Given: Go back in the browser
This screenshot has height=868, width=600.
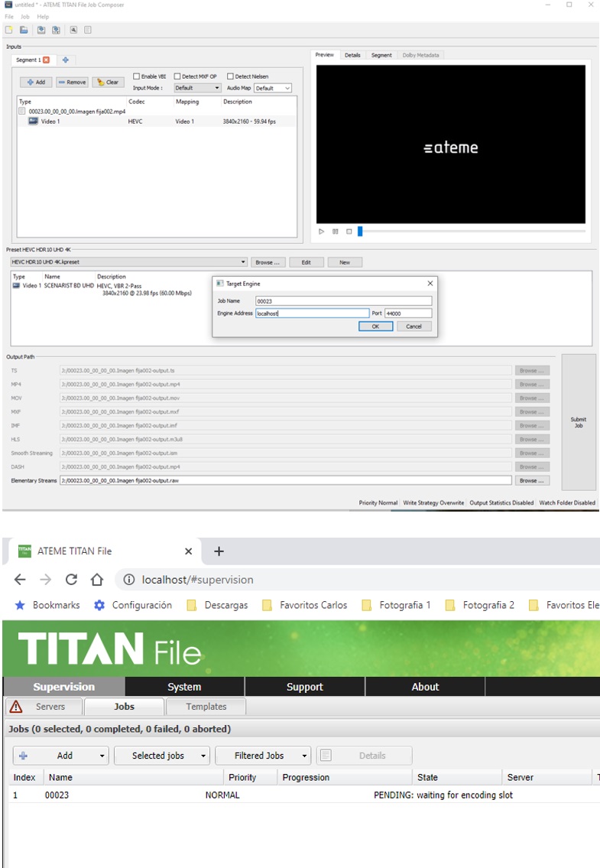Looking at the screenshot, I should tap(20, 580).
